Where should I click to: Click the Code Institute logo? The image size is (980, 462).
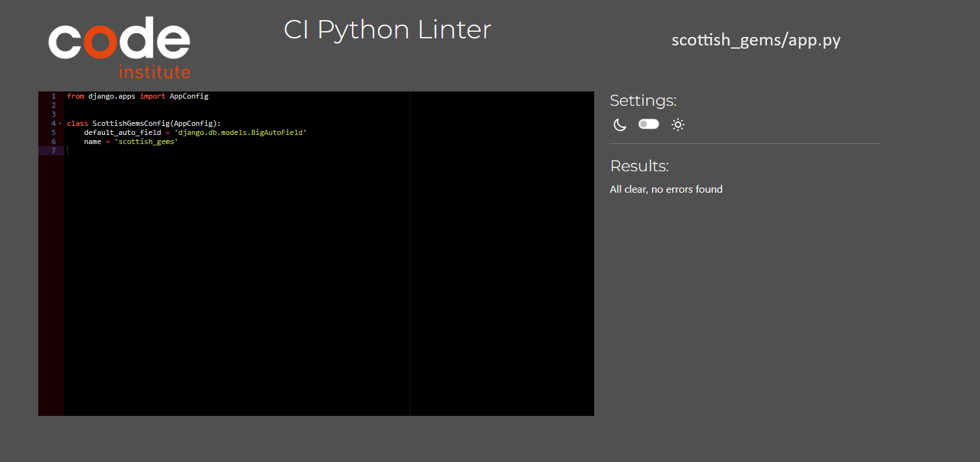[x=119, y=47]
